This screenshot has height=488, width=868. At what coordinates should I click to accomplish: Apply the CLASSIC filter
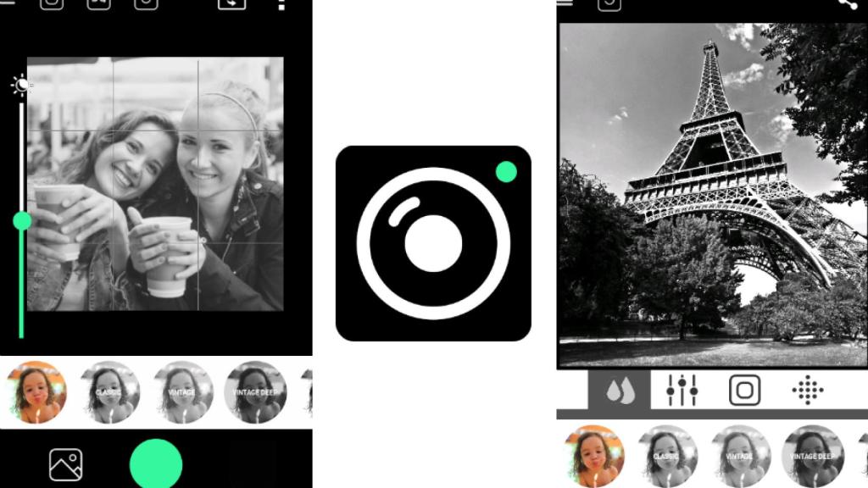pyautogui.click(x=108, y=391)
